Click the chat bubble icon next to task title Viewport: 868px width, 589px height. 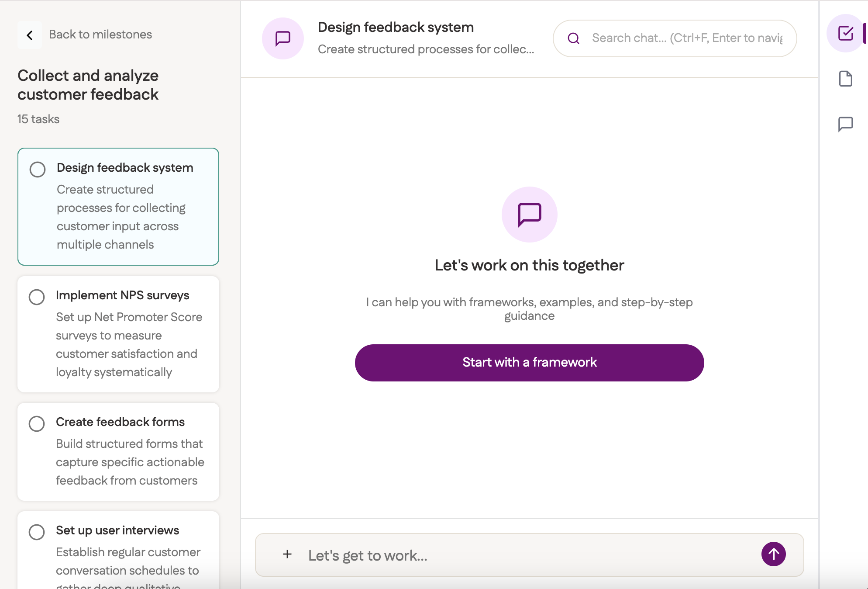pyautogui.click(x=282, y=38)
